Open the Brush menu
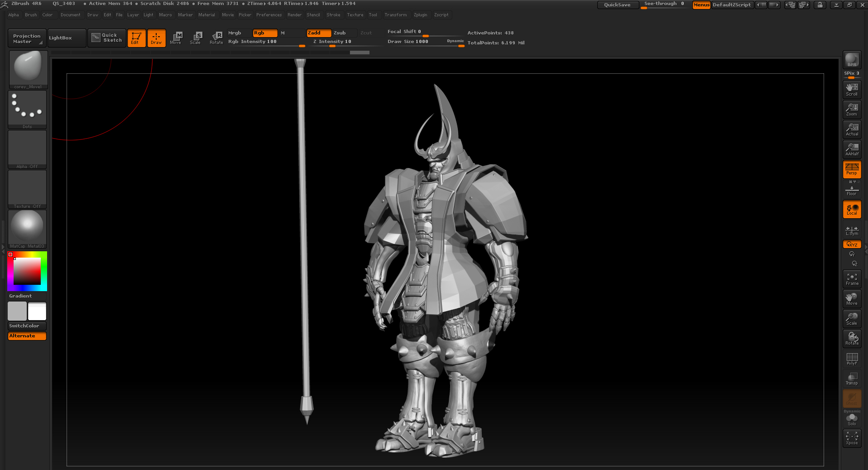Screen dimensions: 868x470 [x=31, y=15]
